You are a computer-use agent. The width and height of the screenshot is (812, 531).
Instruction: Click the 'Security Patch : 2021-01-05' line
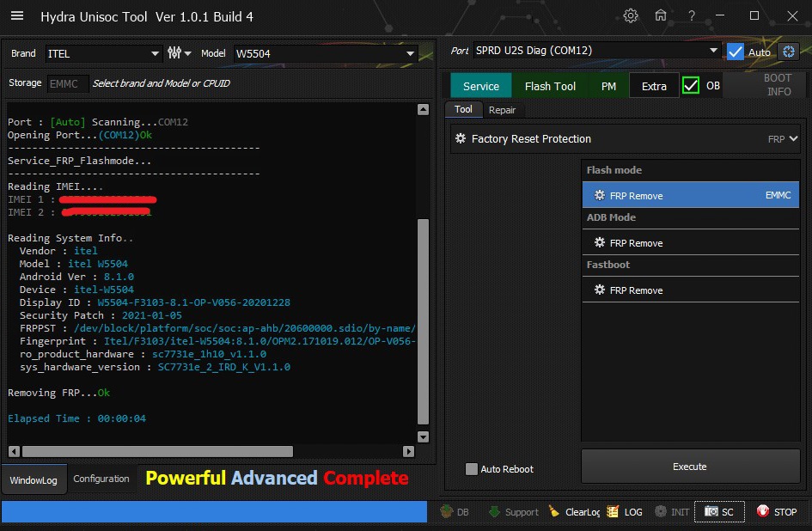click(x=101, y=315)
